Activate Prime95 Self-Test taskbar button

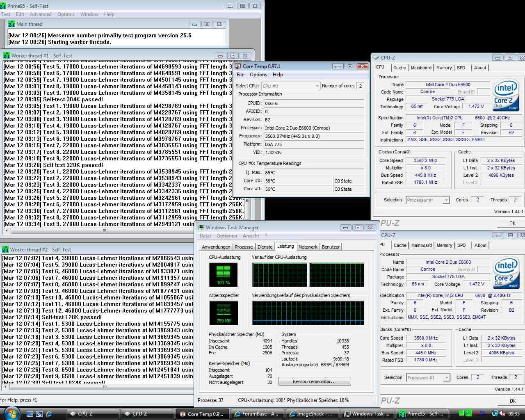click(x=422, y=414)
